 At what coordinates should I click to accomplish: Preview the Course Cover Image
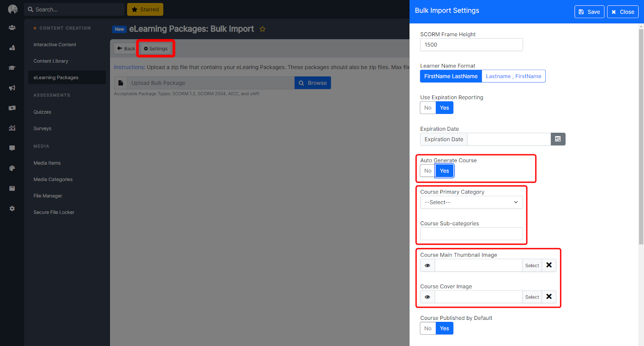coord(427,297)
